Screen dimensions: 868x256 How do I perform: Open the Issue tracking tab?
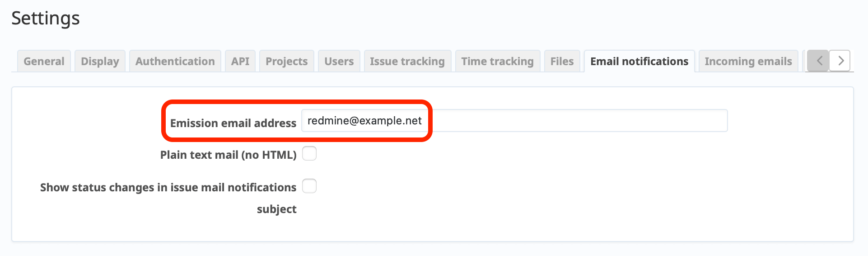click(407, 62)
